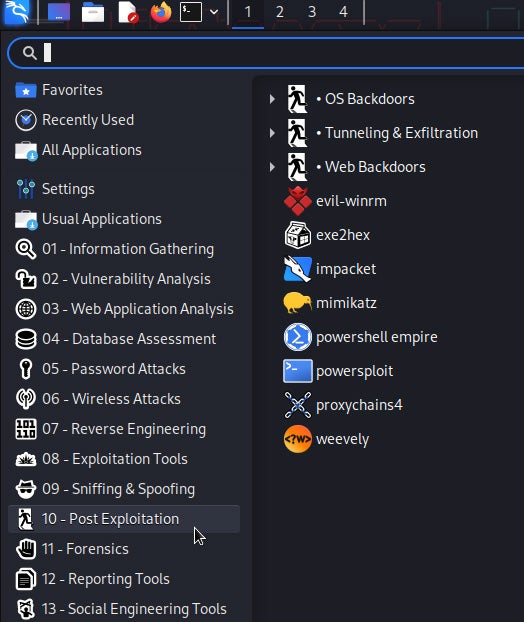
Task: Launch proxychains4 from the crossed chains icon
Action: [x=298, y=405]
